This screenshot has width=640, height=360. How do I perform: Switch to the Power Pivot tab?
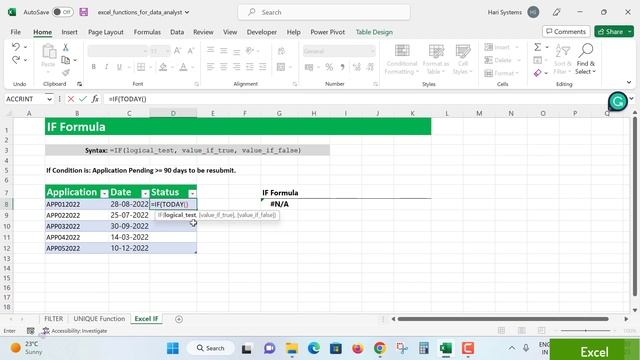click(327, 32)
